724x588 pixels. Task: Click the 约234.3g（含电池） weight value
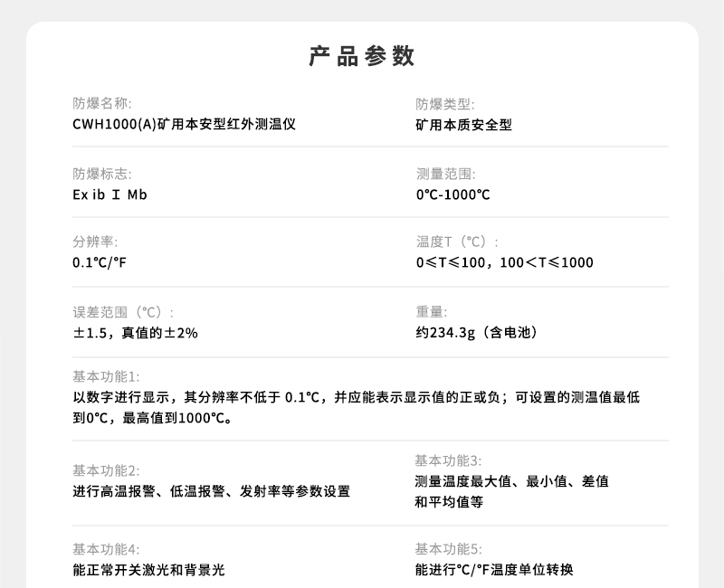click(477, 332)
